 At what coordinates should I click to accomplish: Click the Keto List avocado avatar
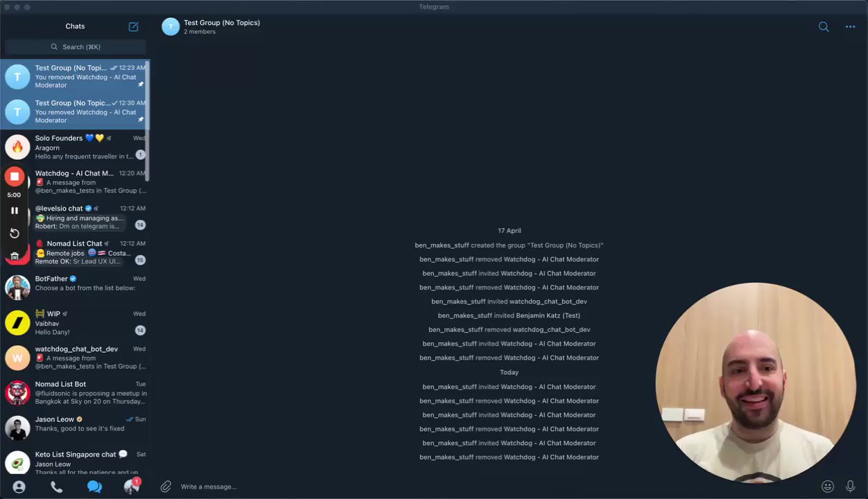(x=17, y=463)
